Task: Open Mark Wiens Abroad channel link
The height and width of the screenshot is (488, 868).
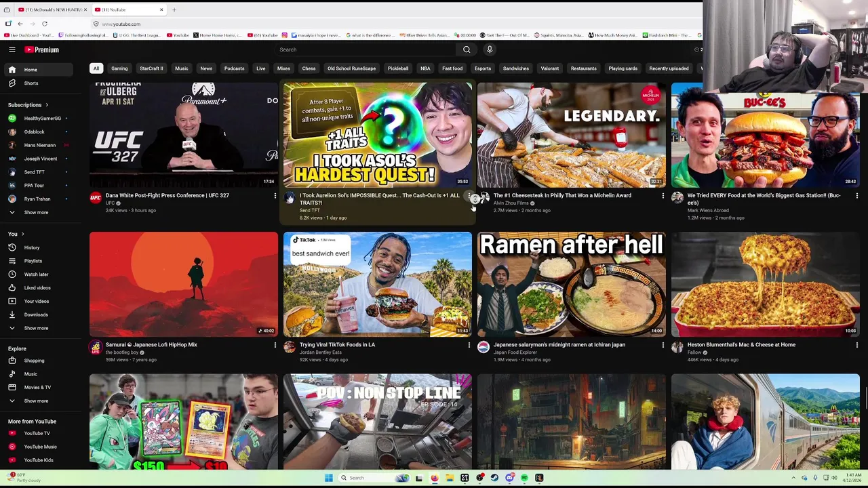Action: pos(708,210)
